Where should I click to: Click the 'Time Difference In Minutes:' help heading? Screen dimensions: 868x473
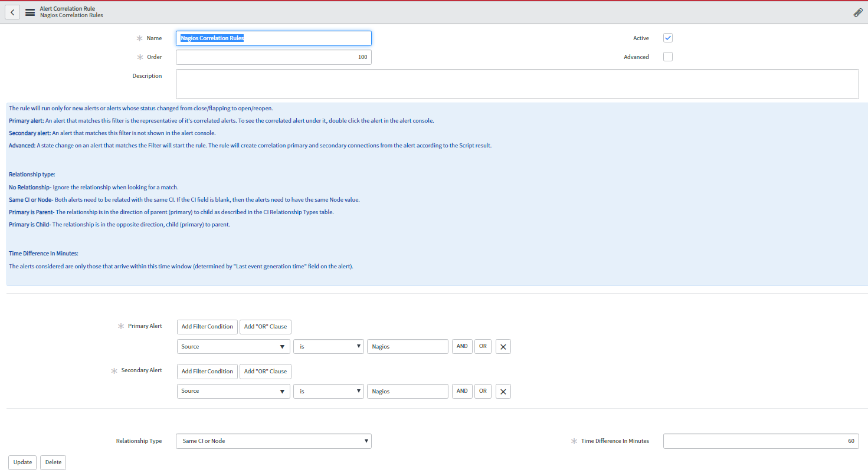[44, 254]
